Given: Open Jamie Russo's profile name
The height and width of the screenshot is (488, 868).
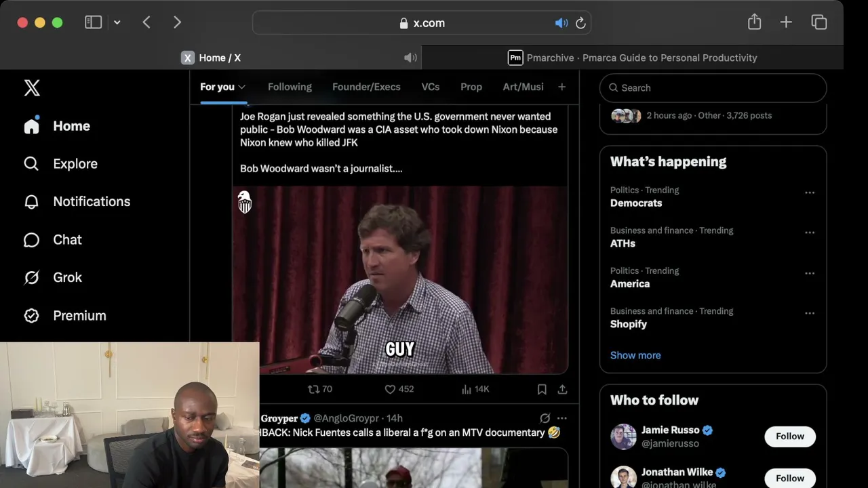Looking at the screenshot, I should pos(670,430).
